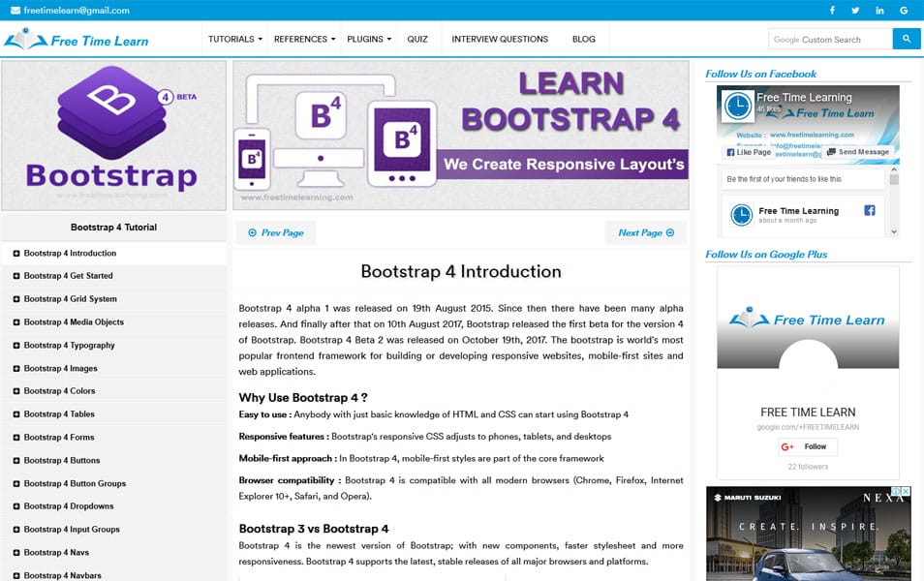Click the Facebook Like Page button
924x581 pixels.
(x=749, y=152)
